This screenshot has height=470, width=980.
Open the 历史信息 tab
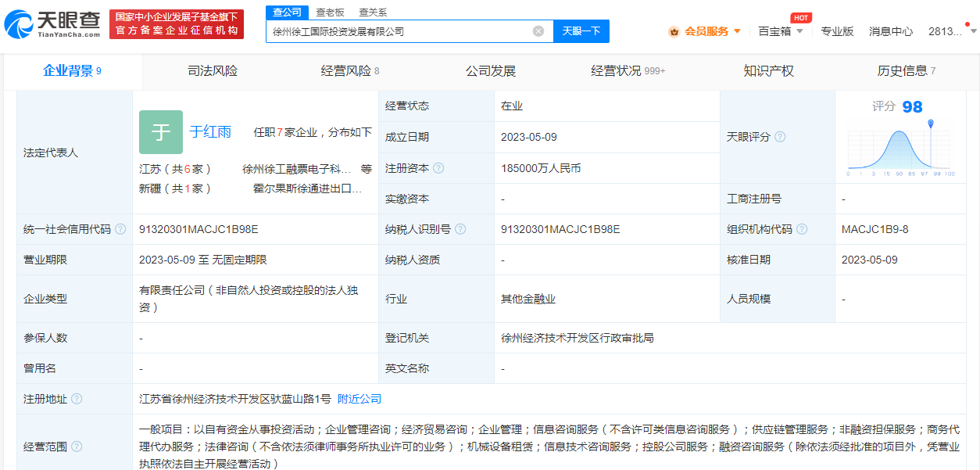click(907, 70)
